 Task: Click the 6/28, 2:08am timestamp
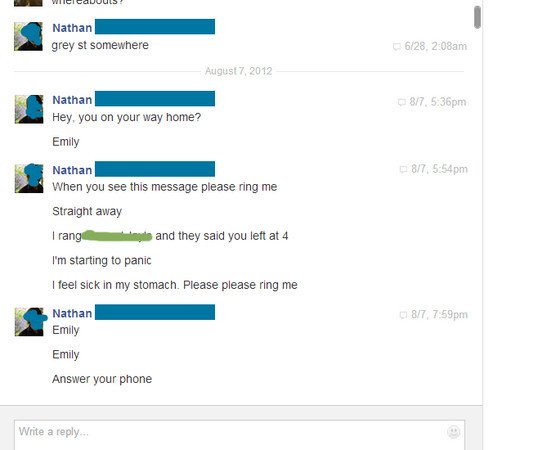click(436, 46)
